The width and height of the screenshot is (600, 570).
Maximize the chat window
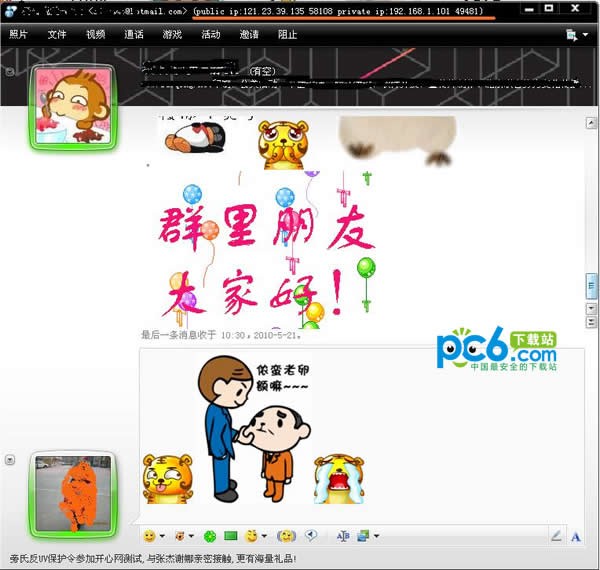[x=549, y=8]
